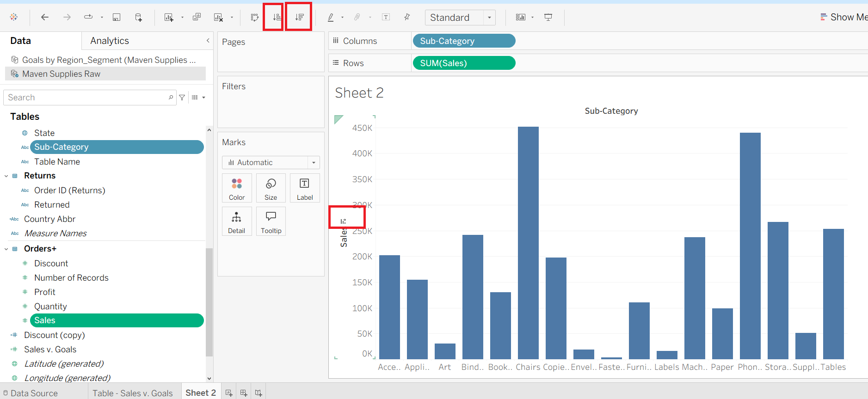Image resolution: width=868 pixels, height=399 pixels.
Task: Open the Automatic mark type dropdown
Action: click(x=271, y=162)
